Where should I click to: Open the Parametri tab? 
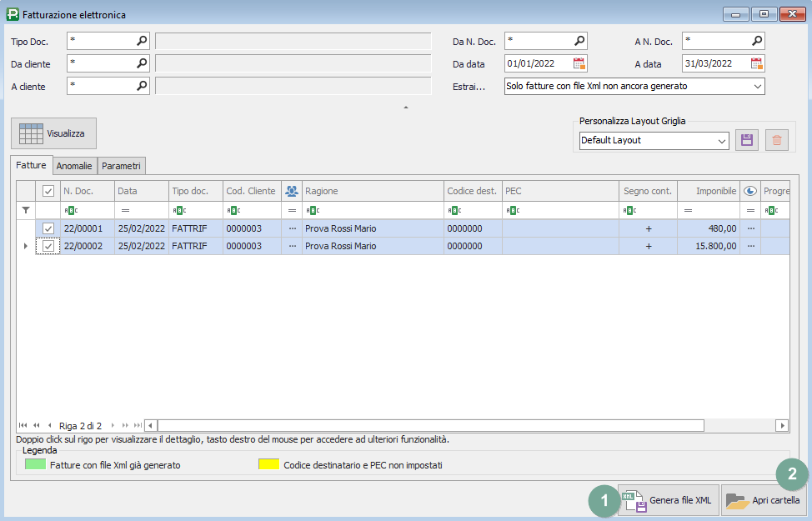coord(122,166)
